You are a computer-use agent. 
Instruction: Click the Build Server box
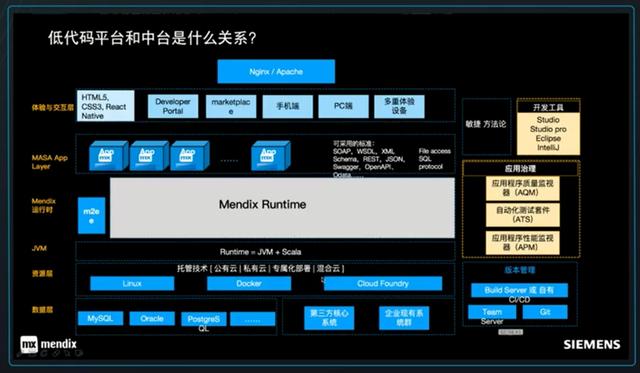click(519, 290)
